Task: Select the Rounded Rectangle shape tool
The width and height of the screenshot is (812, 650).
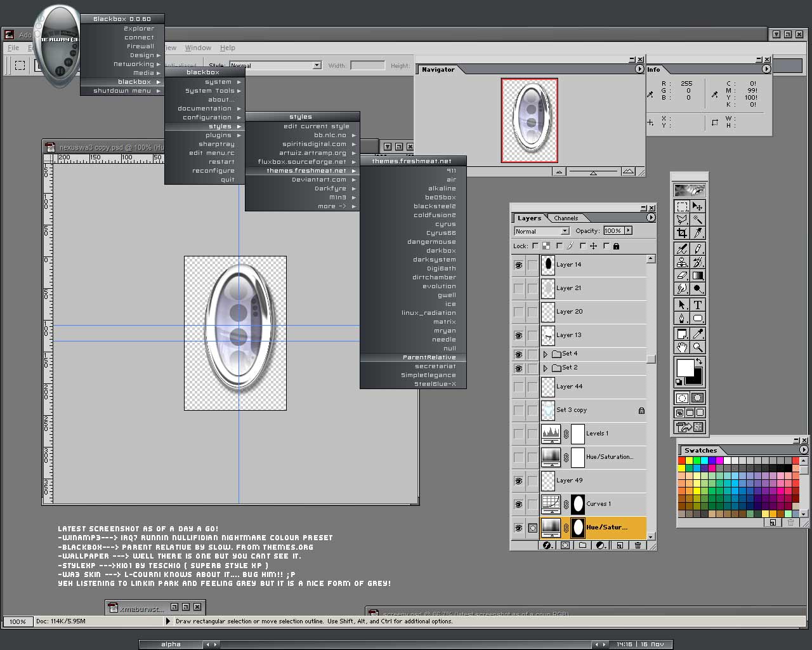Action: click(698, 318)
